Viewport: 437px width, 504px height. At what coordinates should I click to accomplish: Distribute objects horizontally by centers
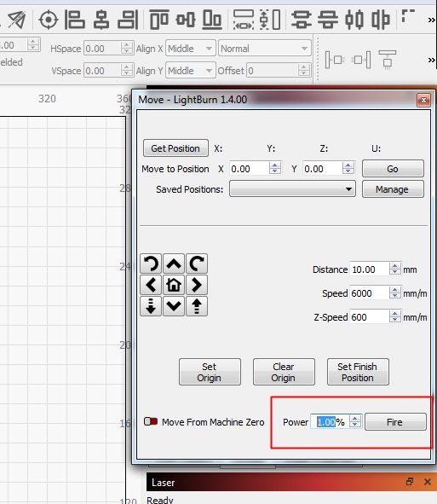[381, 20]
